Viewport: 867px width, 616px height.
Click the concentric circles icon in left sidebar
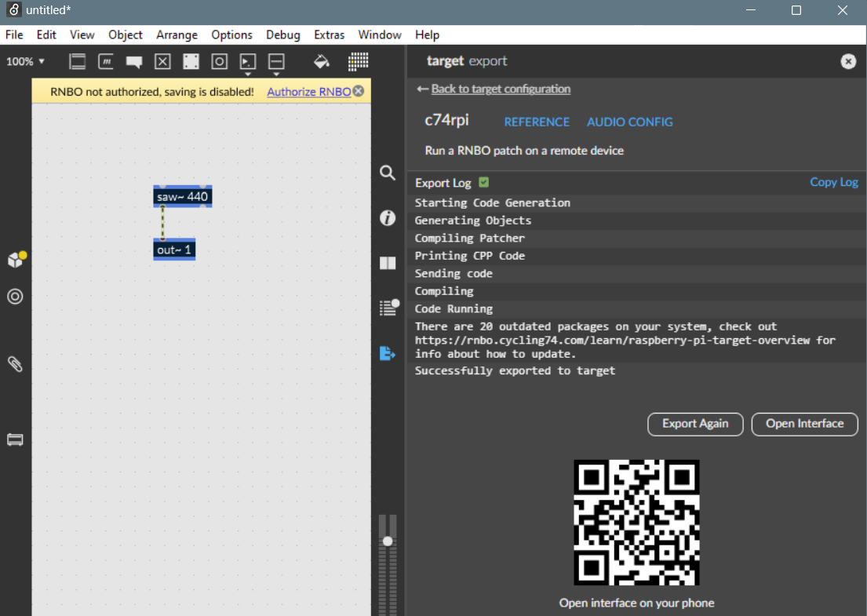coord(15,297)
